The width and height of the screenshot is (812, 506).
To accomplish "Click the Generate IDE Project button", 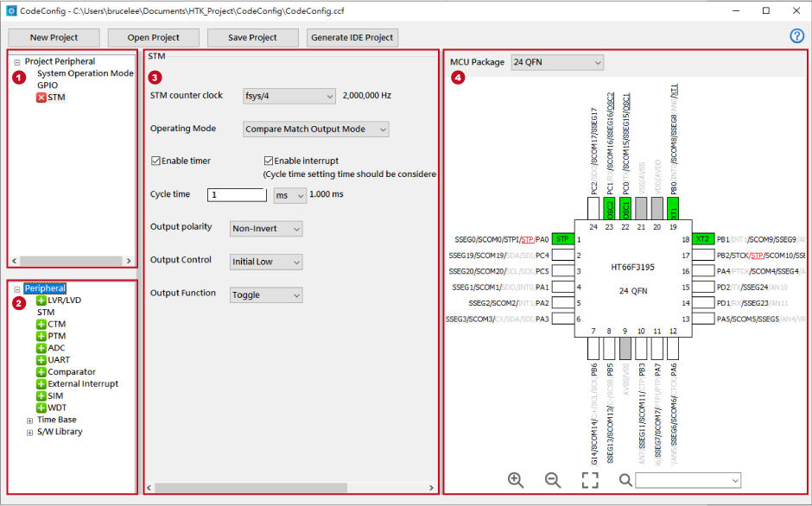I will click(352, 38).
